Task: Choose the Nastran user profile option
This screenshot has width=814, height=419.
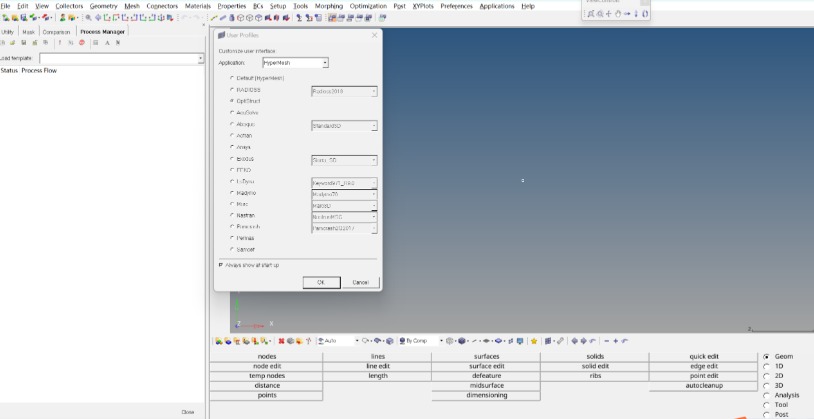Action: click(233, 215)
